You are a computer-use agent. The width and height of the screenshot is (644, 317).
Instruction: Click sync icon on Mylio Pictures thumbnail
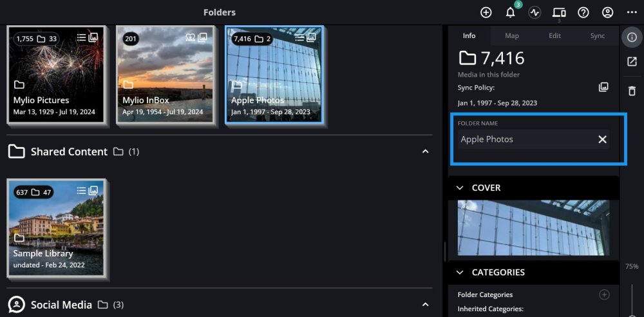(x=93, y=37)
